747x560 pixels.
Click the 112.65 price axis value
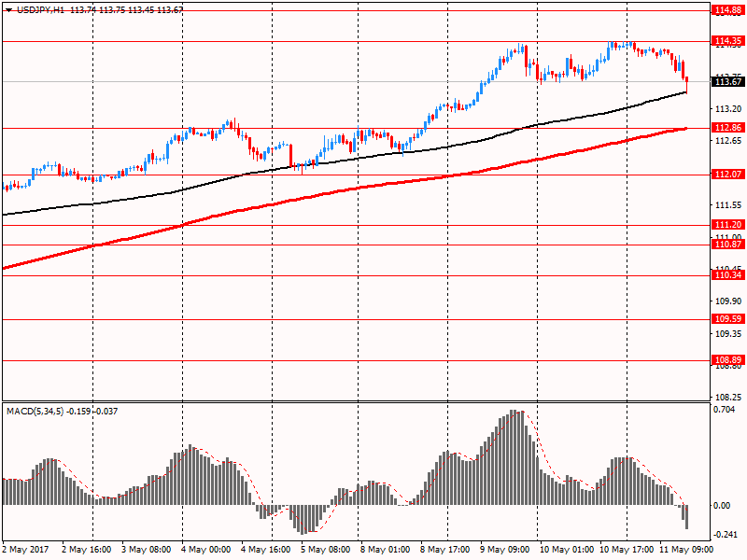(x=728, y=141)
